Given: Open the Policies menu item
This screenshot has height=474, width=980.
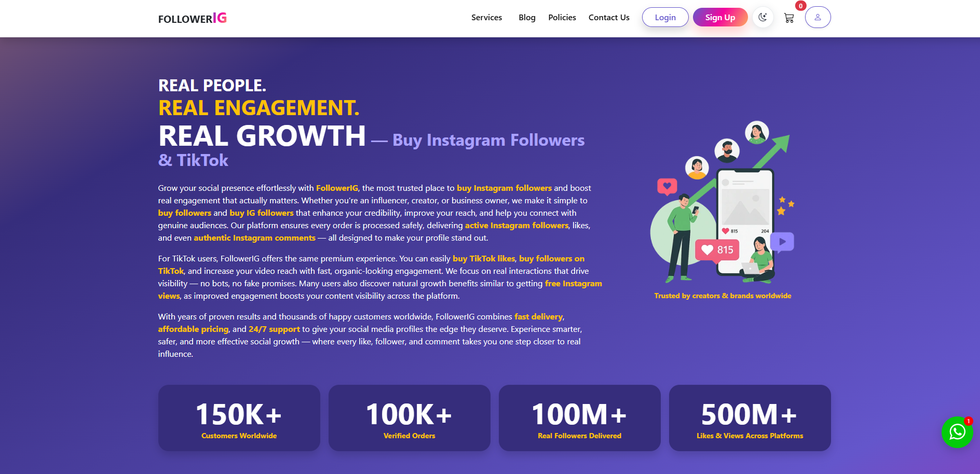Looking at the screenshot, I should click(562, 17).
